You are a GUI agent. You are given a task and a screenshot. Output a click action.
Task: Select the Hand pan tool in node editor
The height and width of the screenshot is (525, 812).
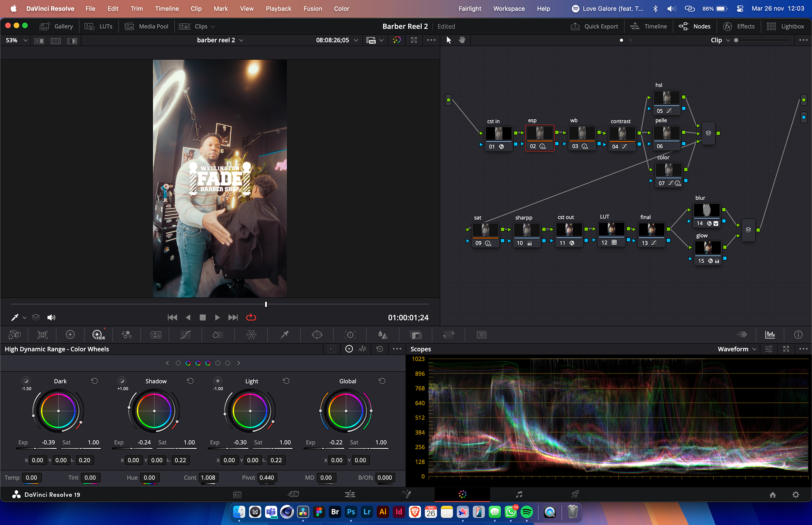click(462, 40)
